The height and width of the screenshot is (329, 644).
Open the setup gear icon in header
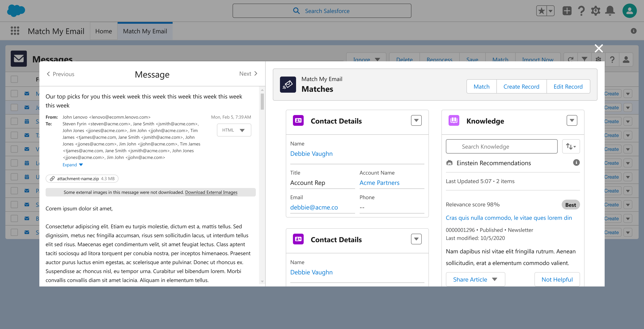[595, 11]
